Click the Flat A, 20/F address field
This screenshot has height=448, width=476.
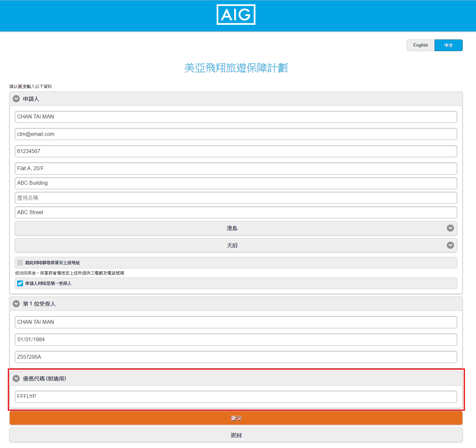[x=236, y=169]
